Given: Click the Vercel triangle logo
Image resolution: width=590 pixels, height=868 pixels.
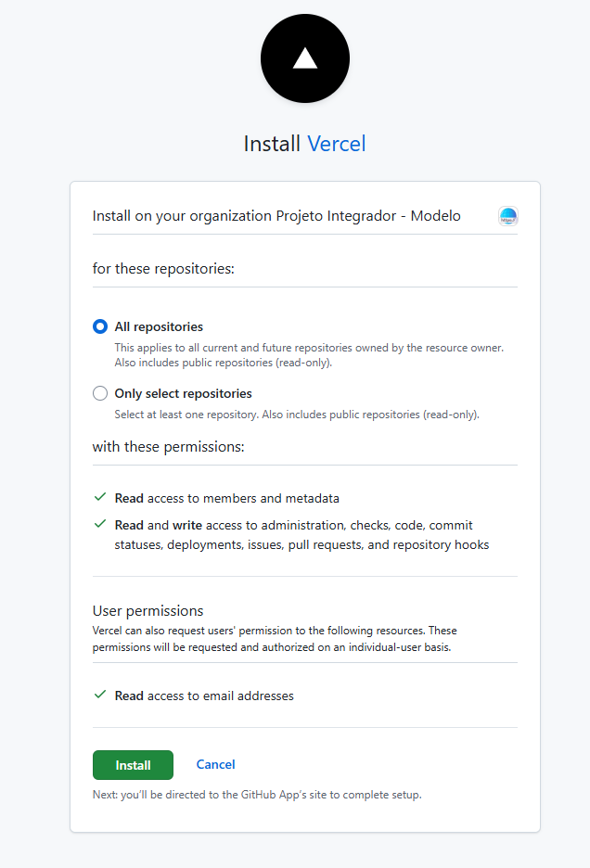Looking at the screenshot, I should click(305, 59).
